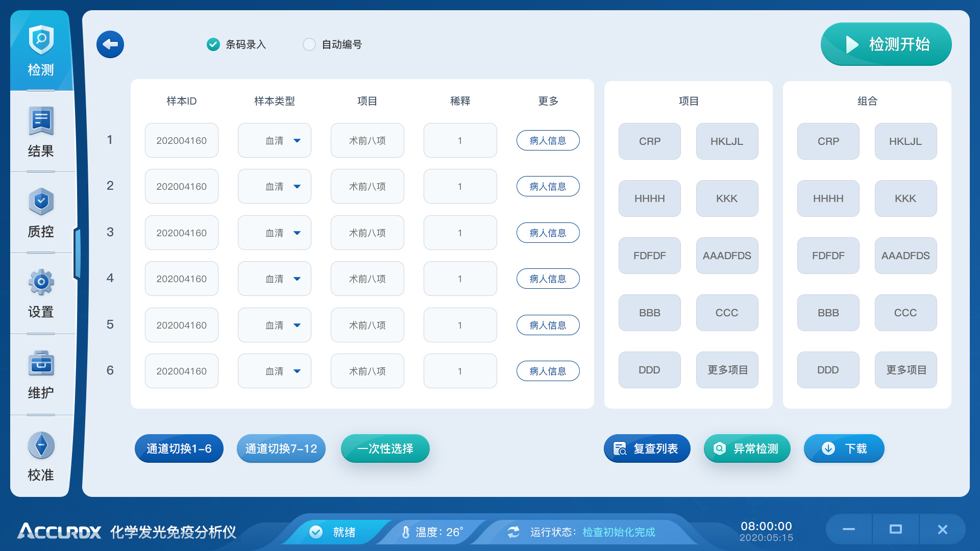Viewport: 980px width, 551px height.
Task: Start detection with 检测开始 button
Action: (x=886, y=44)
